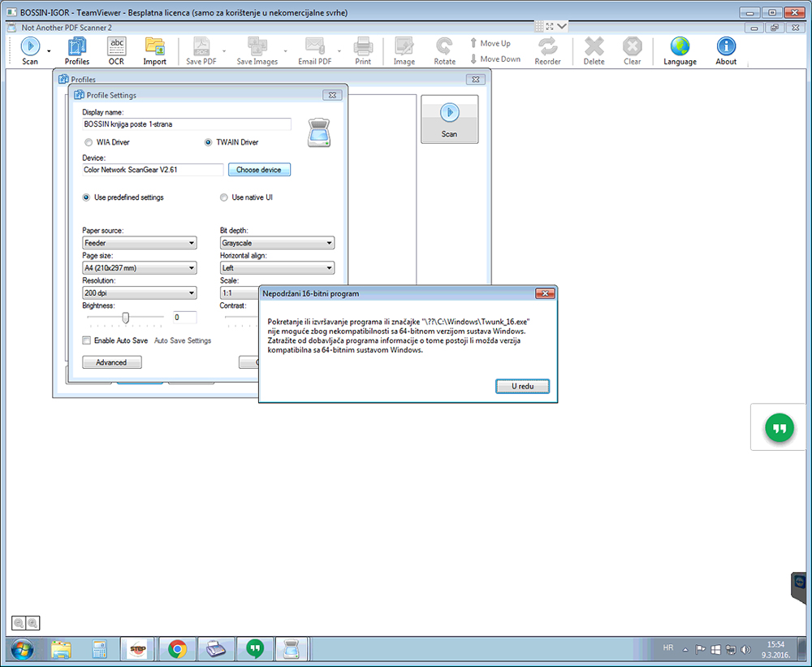Expand the Paper source dropdown

click(140, 243)
